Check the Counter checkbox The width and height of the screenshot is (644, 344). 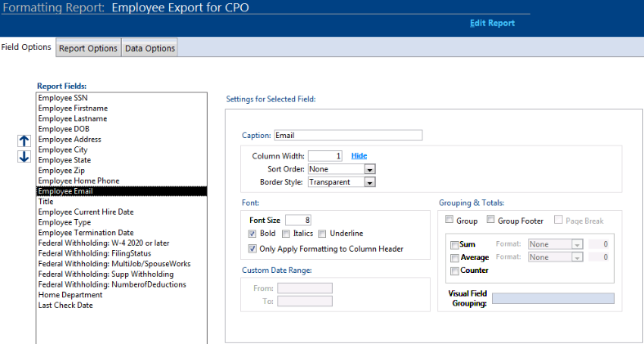click(454, 271)
